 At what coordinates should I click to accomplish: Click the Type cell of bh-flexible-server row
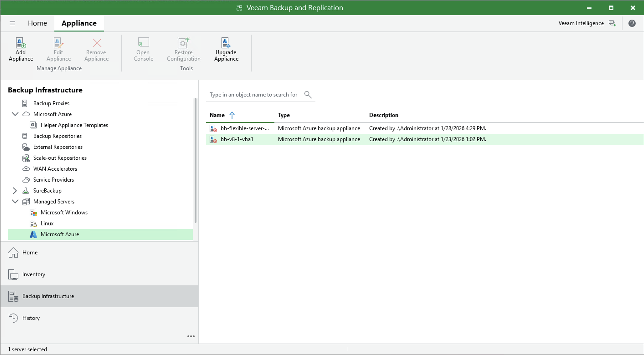point(319,128)
